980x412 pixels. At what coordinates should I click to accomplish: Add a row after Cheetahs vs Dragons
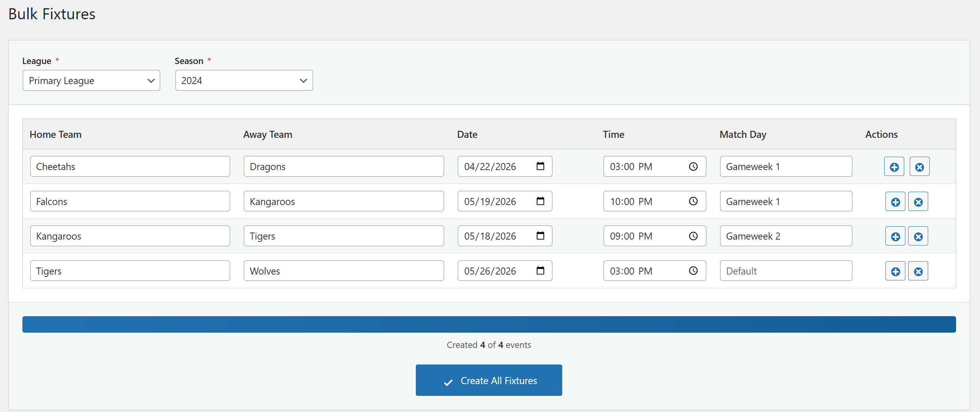[x=894, y=167]
